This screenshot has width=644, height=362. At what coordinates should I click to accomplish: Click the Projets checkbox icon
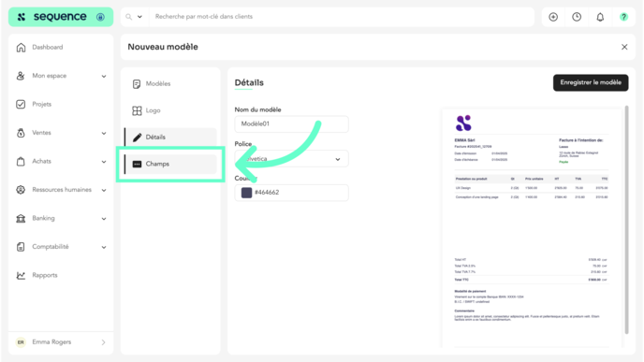pyautogui.click(x=21, y=104)
